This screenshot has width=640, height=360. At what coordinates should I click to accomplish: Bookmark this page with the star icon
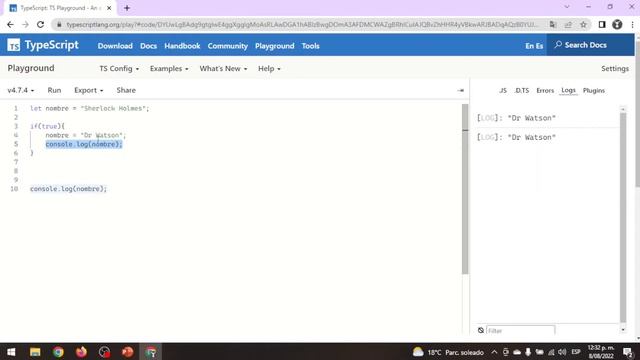point(583,24)
